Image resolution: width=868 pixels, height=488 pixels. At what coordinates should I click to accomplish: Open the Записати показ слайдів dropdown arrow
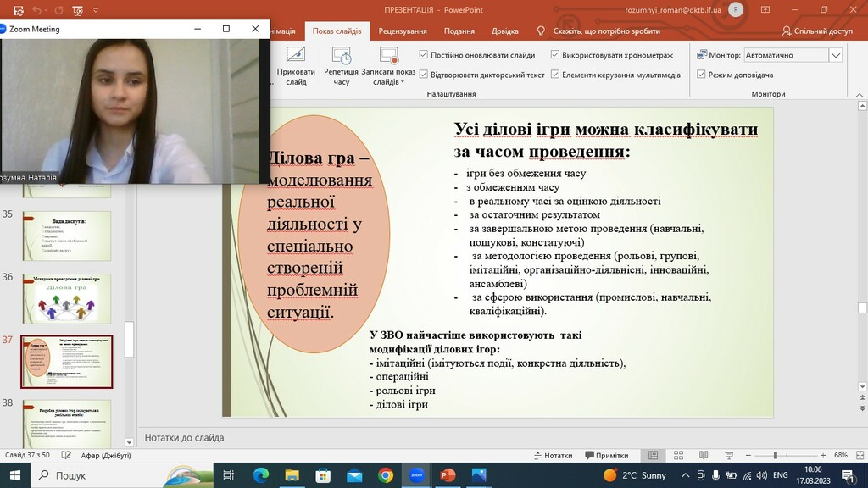[403, 82]
